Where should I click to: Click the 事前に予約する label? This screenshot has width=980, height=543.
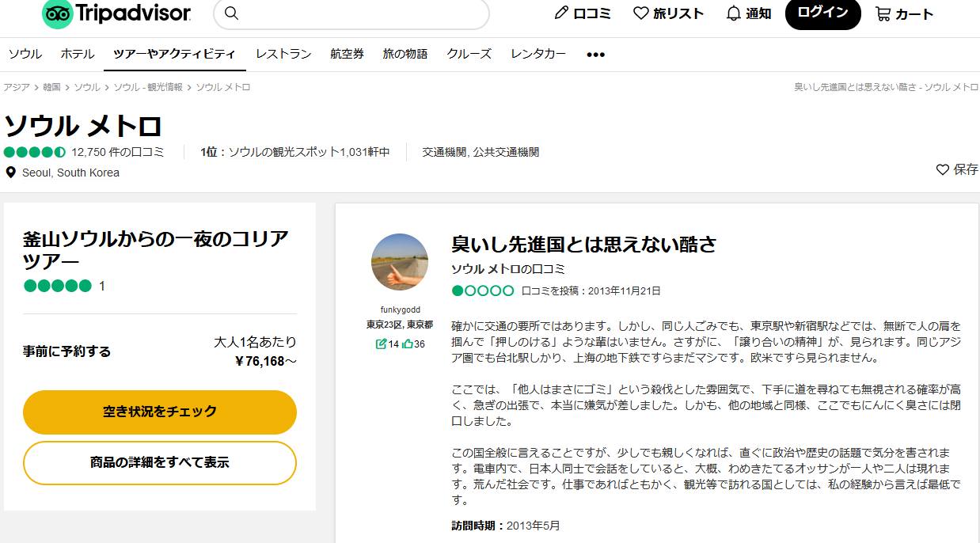click(x=67, y=351)
